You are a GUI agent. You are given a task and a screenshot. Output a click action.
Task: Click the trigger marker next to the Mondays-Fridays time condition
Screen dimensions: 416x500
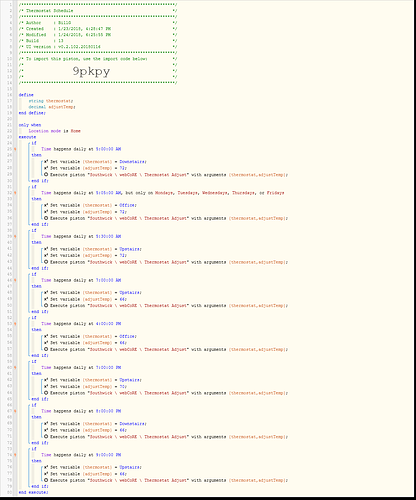point(15,193)
